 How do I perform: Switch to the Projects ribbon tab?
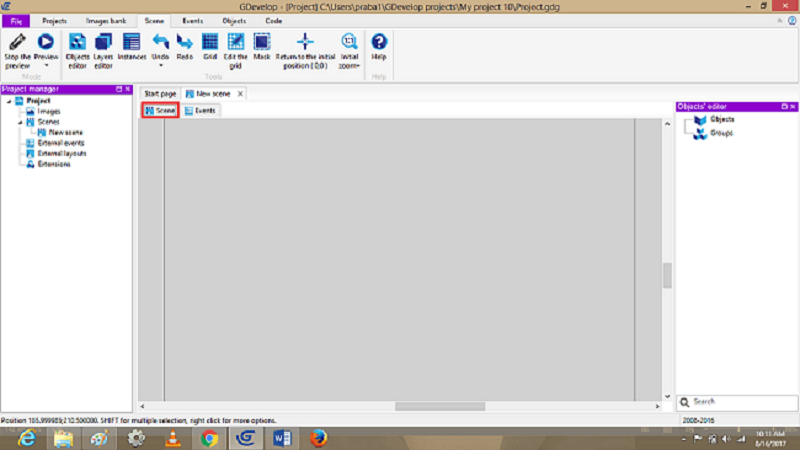pos(54,21)
